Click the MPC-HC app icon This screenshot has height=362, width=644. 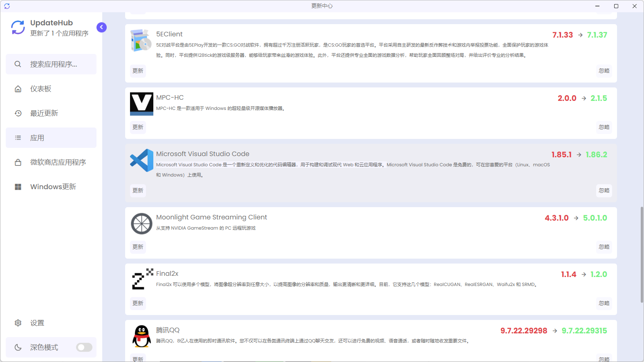(x=141, y=104)
